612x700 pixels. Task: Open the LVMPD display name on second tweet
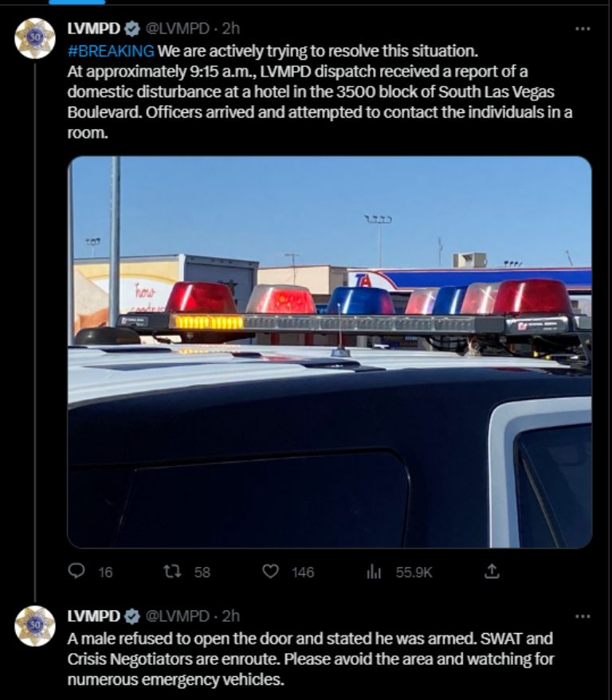94,616
